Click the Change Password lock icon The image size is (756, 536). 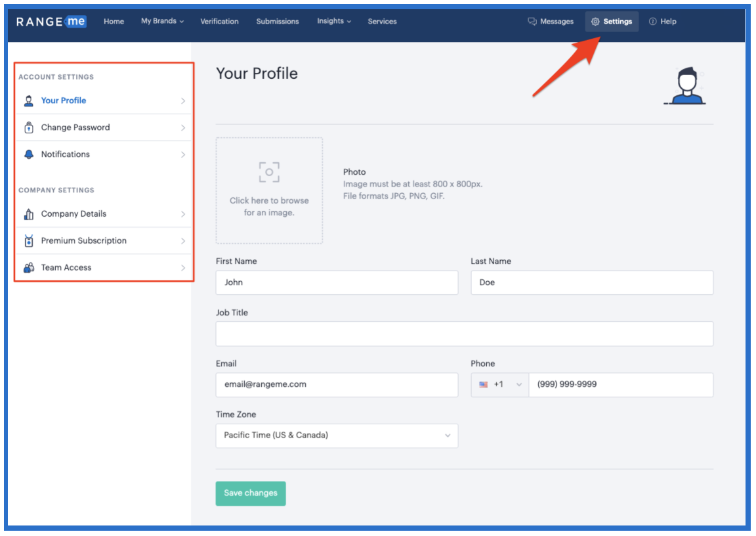[29, 127]
